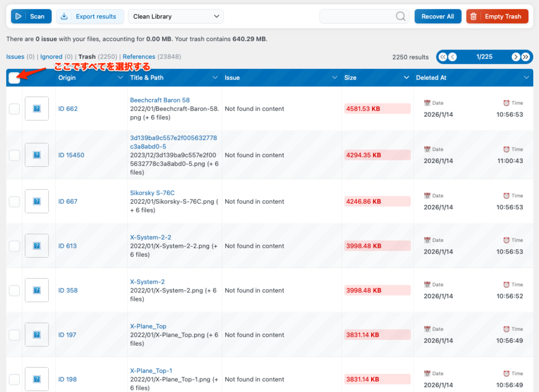Click the 4581.53 KB size bar
The height and width of the screenshot is (392, 539).
(377, 109)
